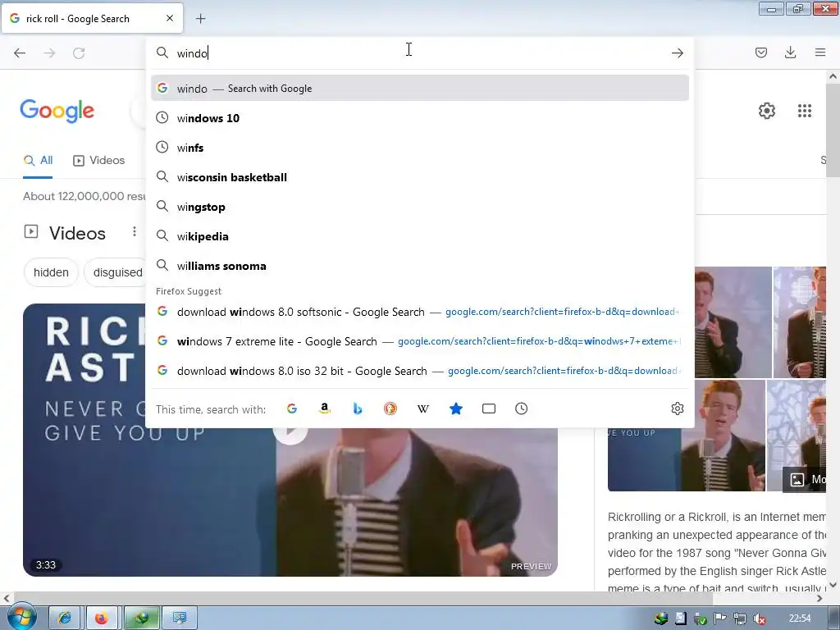Open the Google apps grid
The image size is (840, 630).
pos(805,111)
